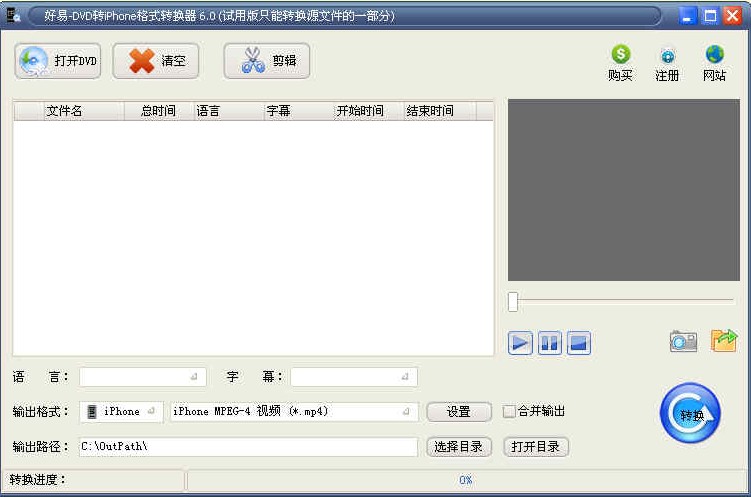Click the 字幕 column header
The image size is (751, 497).
point(299,111)
